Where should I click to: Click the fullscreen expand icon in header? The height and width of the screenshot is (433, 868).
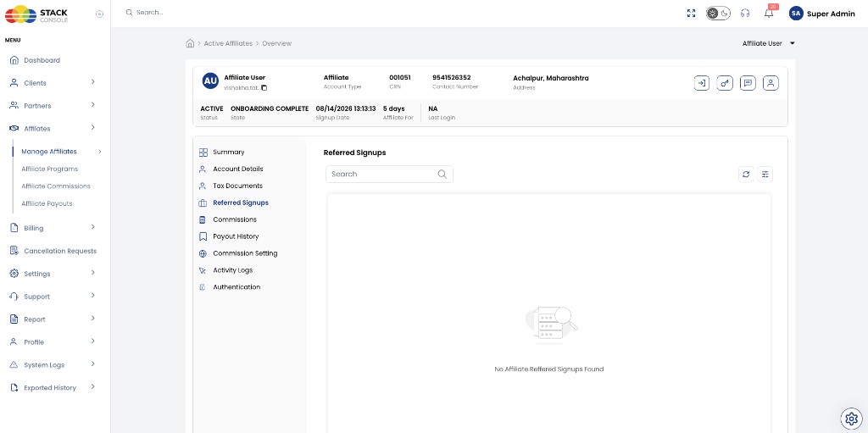(691, 14)
